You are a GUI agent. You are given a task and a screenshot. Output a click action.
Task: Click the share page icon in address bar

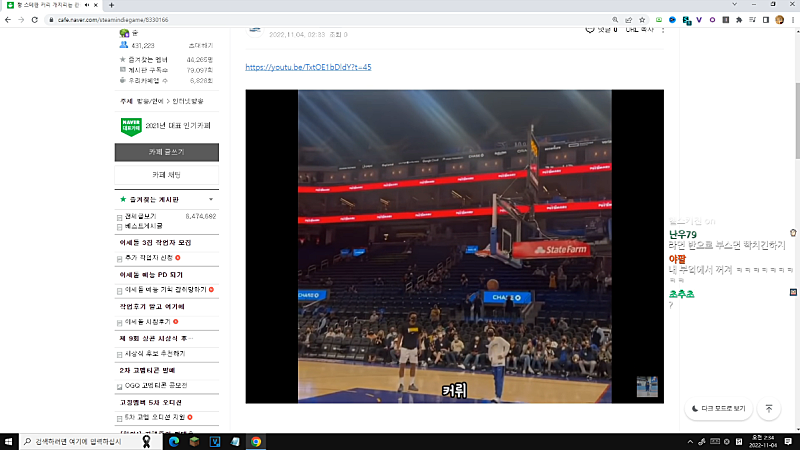coord(629,20)
